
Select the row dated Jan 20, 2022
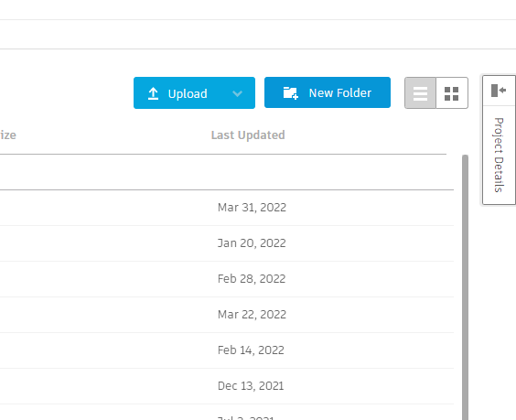(x=227, y=243)
